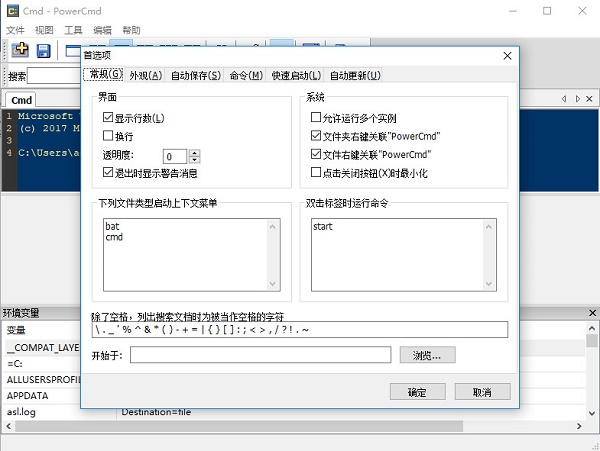This screenshot has height=451, width=600.
Task: Switch to the 自动保存(S) tab
Action: 196,75
